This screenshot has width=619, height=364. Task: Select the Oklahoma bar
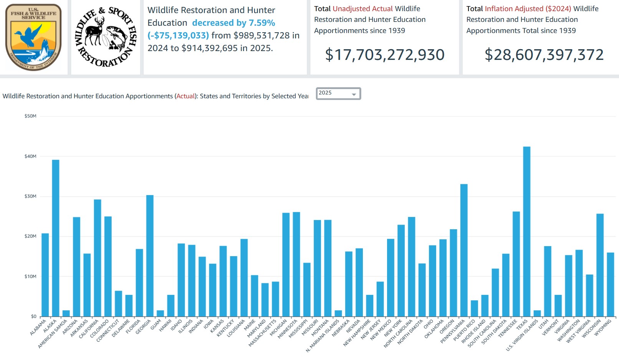pos(443,278)
